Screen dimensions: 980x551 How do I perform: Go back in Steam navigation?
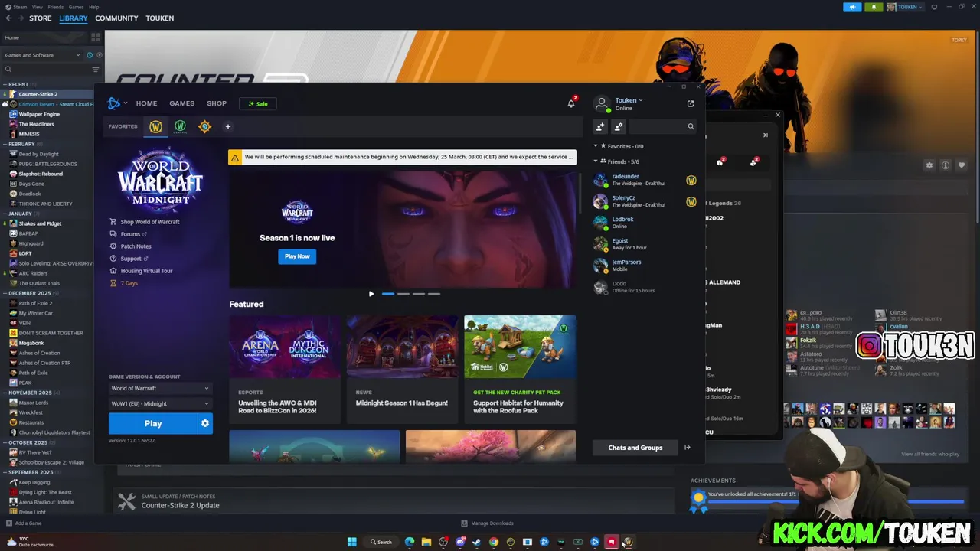point(9,18)
